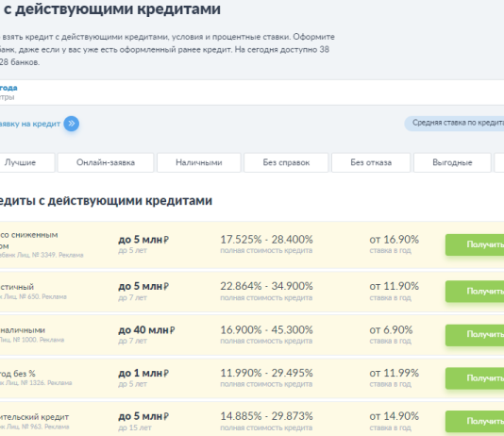Click the от 11.99% rate value
Screen dimensions: 504x436
point(395,373)
